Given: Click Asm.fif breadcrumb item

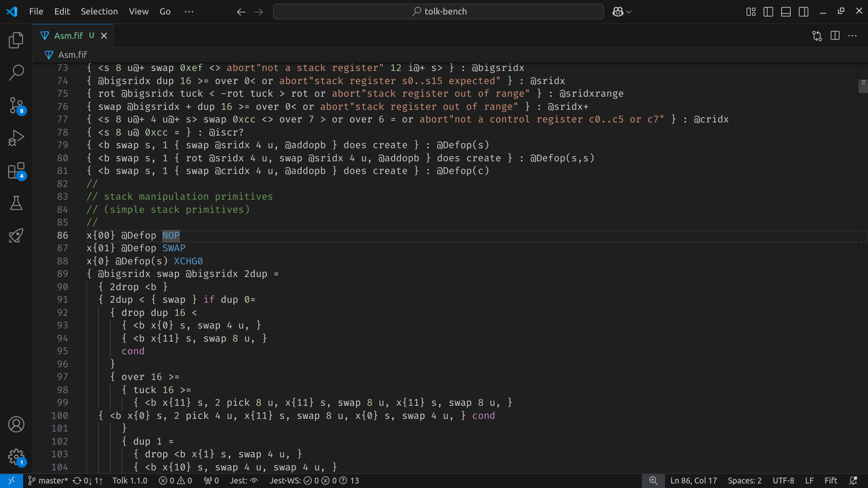Looking at the screenshot, I should (72, 55).
